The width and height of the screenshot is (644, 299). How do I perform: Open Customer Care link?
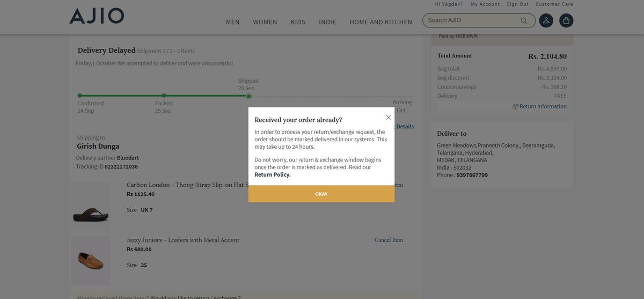[x=554, y=4]
